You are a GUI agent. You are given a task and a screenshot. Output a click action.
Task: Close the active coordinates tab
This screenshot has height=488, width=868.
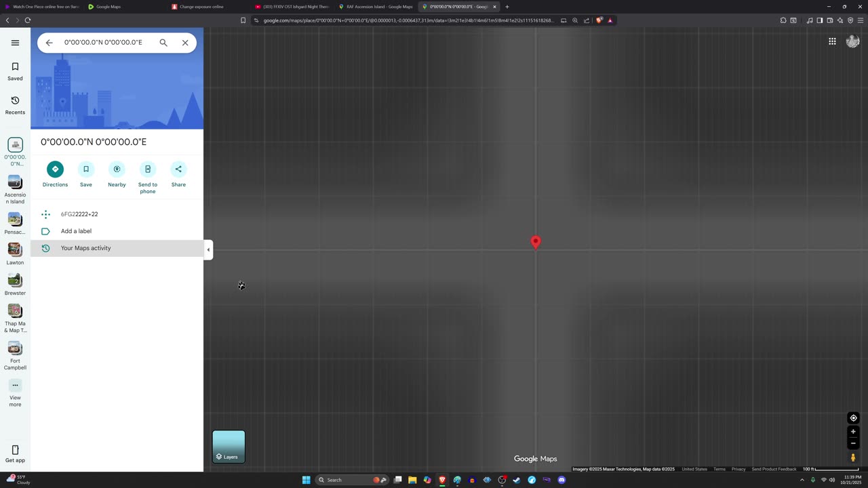(x=494, y=7)
